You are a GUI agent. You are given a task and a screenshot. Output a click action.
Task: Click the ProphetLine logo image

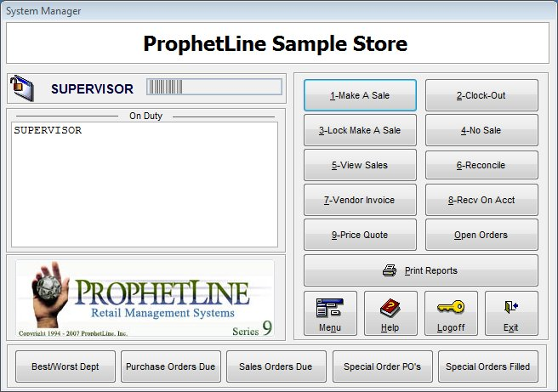pyautogui.click(x=145, y=298)
